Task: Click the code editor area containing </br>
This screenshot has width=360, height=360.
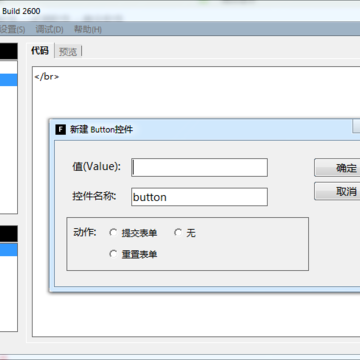Action: [x=196, y=201]
